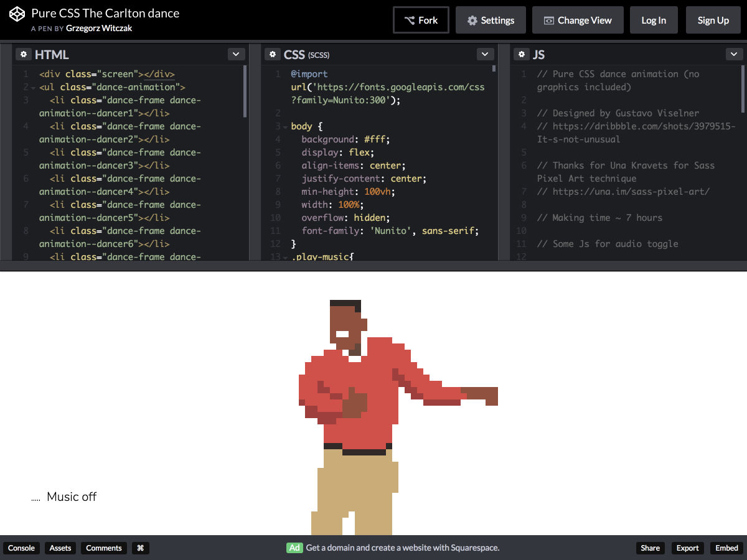The height and width of the screenshot is (560, 747).
Task: Click the pen title 'Pure CSS The Carlton dance'
Action: coord(105,13)
